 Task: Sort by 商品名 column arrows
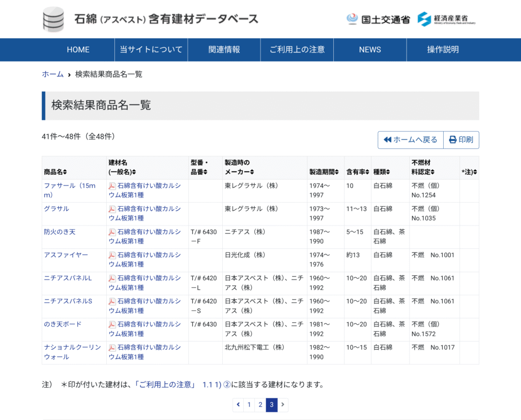[65, 172]
